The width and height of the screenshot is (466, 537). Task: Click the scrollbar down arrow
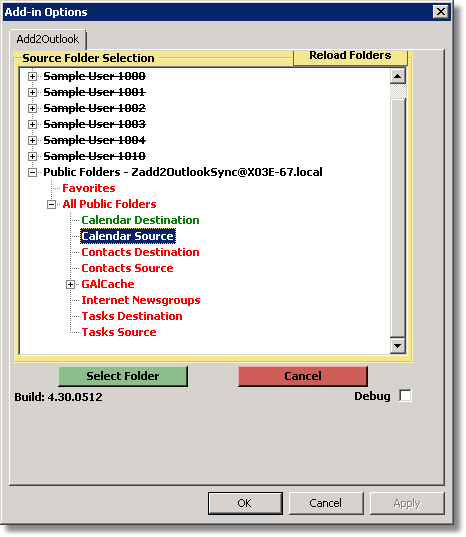coord(398,346)
